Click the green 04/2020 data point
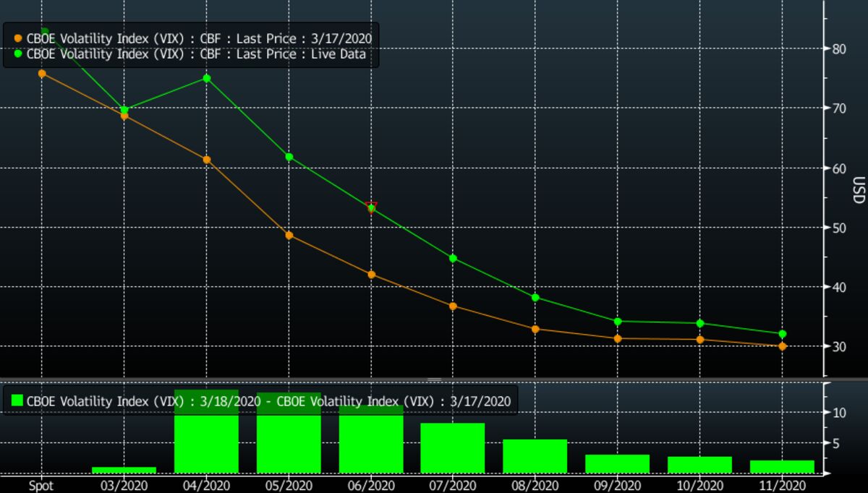 coord(206,78)
